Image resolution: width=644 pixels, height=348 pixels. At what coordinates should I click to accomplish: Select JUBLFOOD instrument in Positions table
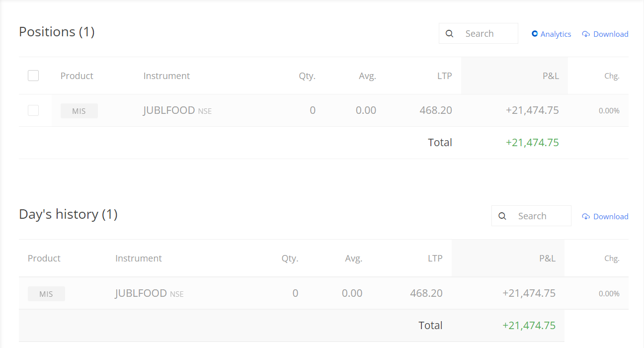[169, 110]
